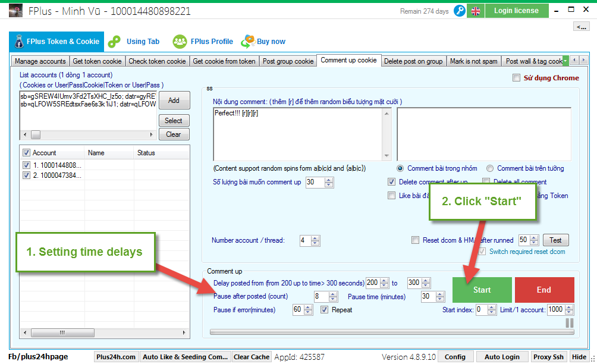Viewport: 597px width, 364px height.
Task: Click the Buy now cart icon
Action: (x=248, y=42)
